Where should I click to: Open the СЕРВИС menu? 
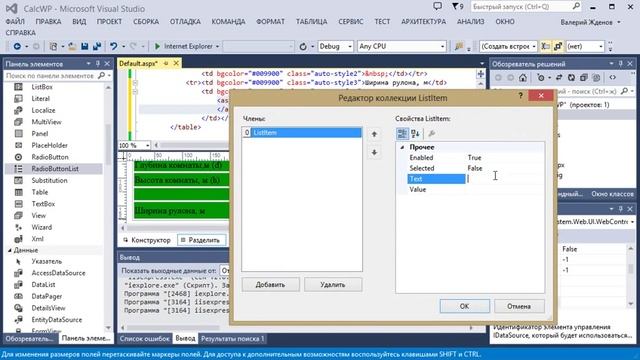351,22
